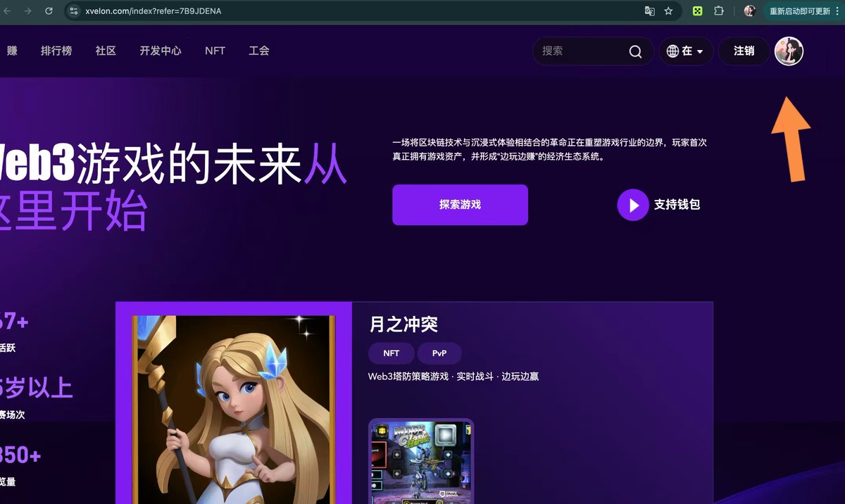Select the PvP tag on 月之冲突
Screen dimensions: 845x504
click(439, 353)
